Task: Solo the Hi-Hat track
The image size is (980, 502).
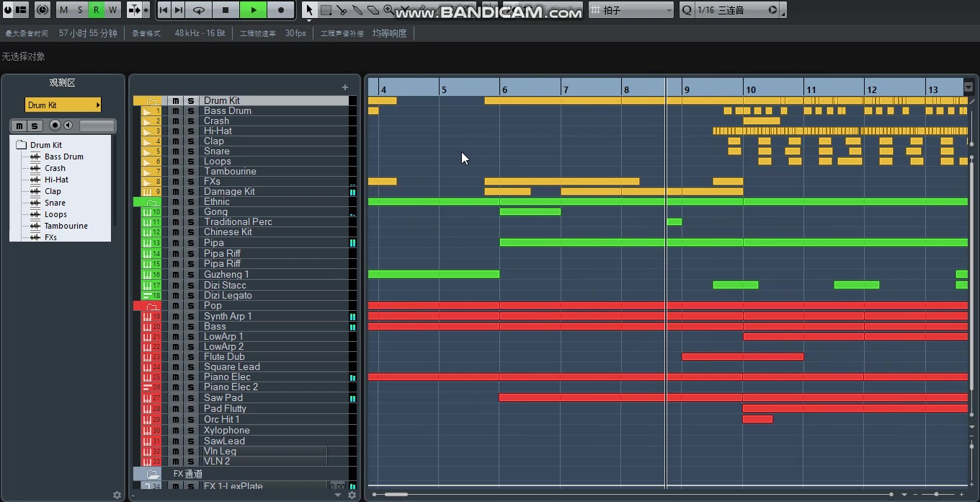Action: (191, 131)
